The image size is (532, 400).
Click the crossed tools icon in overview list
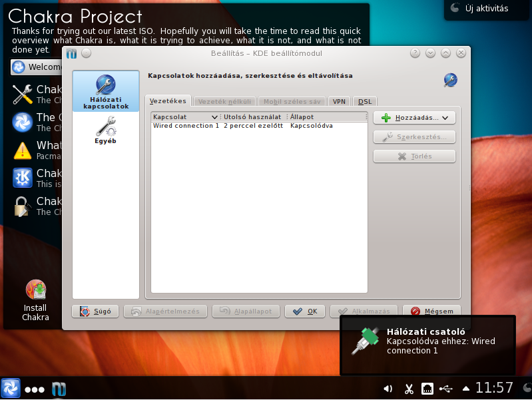click(23, 94)
